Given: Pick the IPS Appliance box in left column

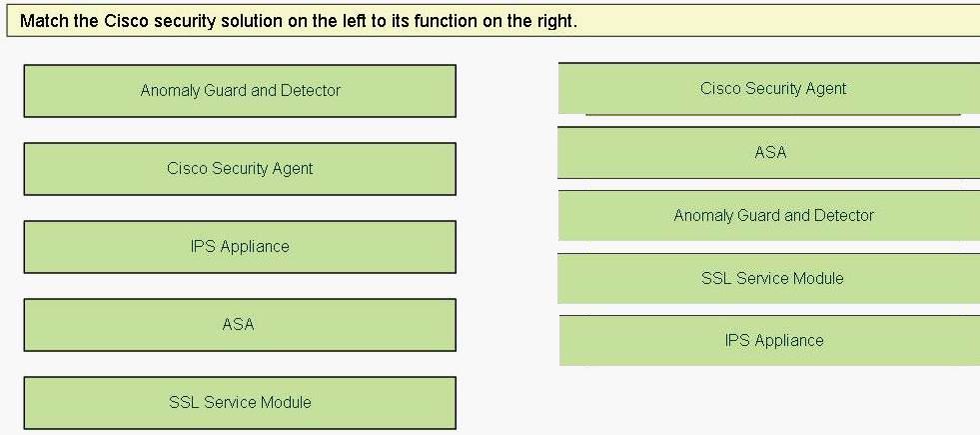Looking at the screenshot, I should coord(240,247).
